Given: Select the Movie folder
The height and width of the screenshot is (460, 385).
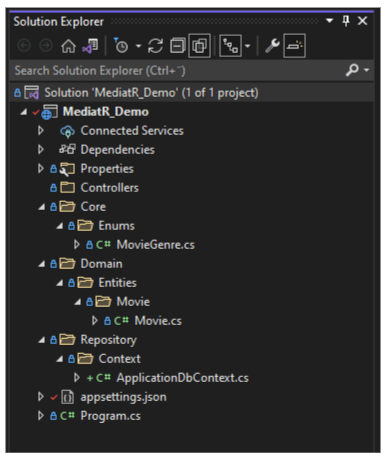Looking at the screenshot, I should coord(133,302).
